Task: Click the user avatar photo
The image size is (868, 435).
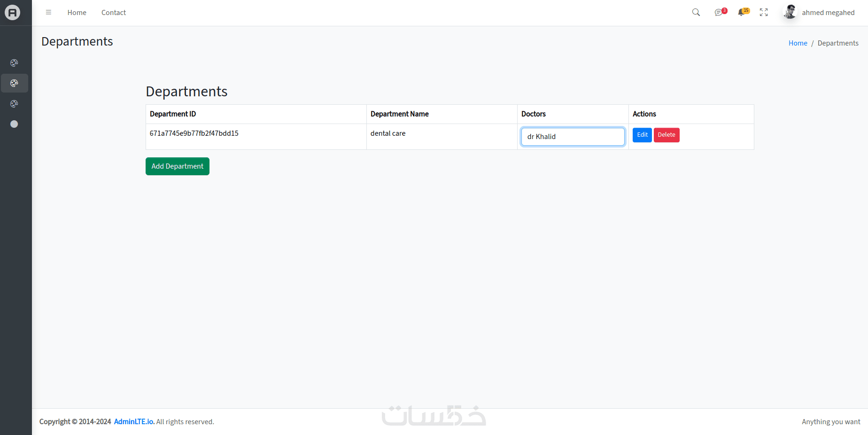Action: point(790,12)
